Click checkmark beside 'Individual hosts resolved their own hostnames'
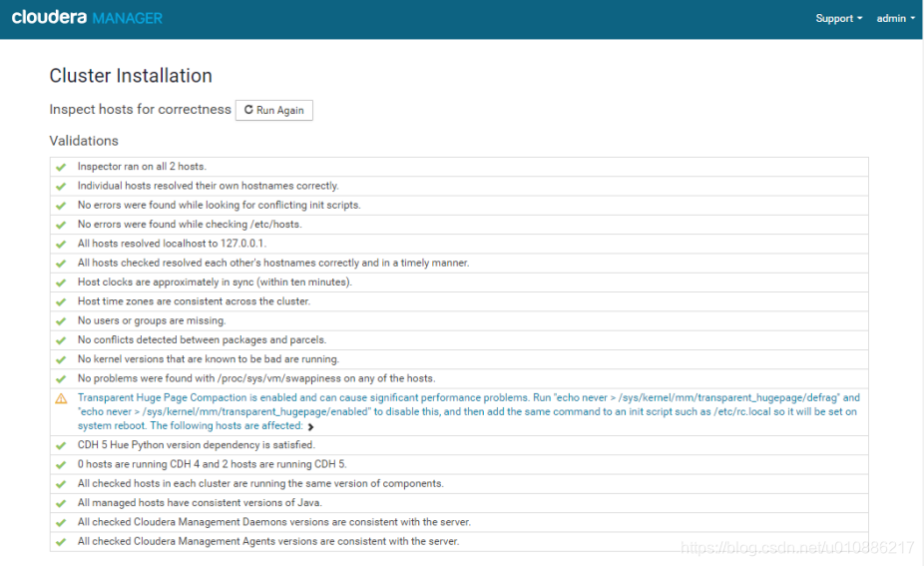 click(x=61, y=187)
